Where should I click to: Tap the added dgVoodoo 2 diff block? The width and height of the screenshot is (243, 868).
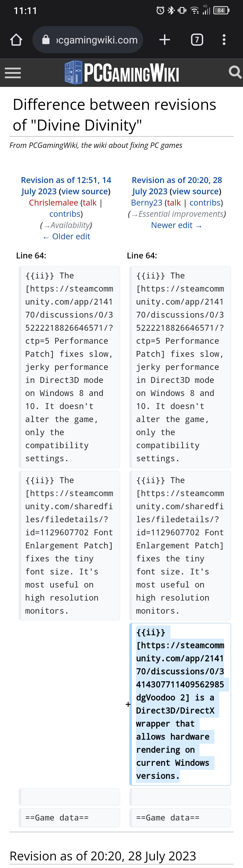[180, 704]
